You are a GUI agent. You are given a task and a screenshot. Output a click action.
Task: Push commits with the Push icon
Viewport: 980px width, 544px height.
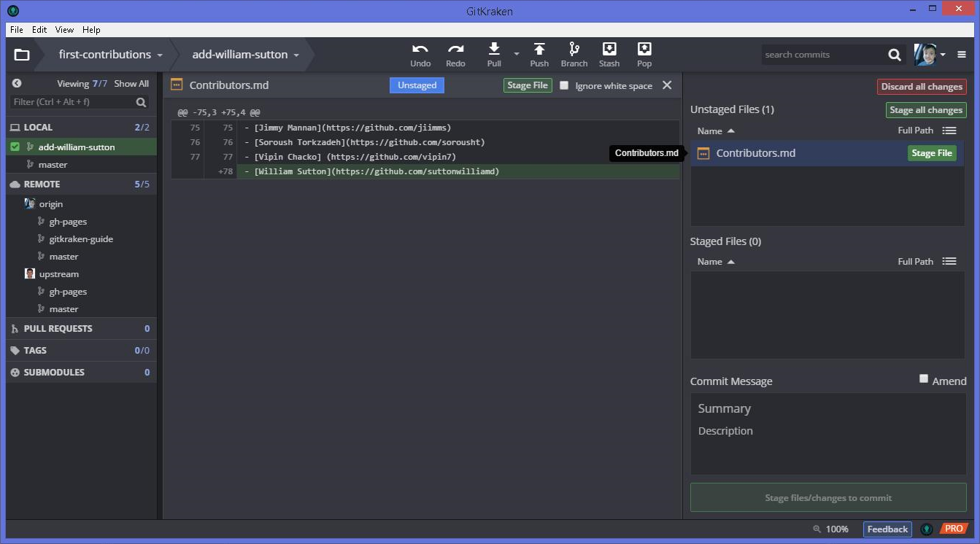tap(539, 49)
